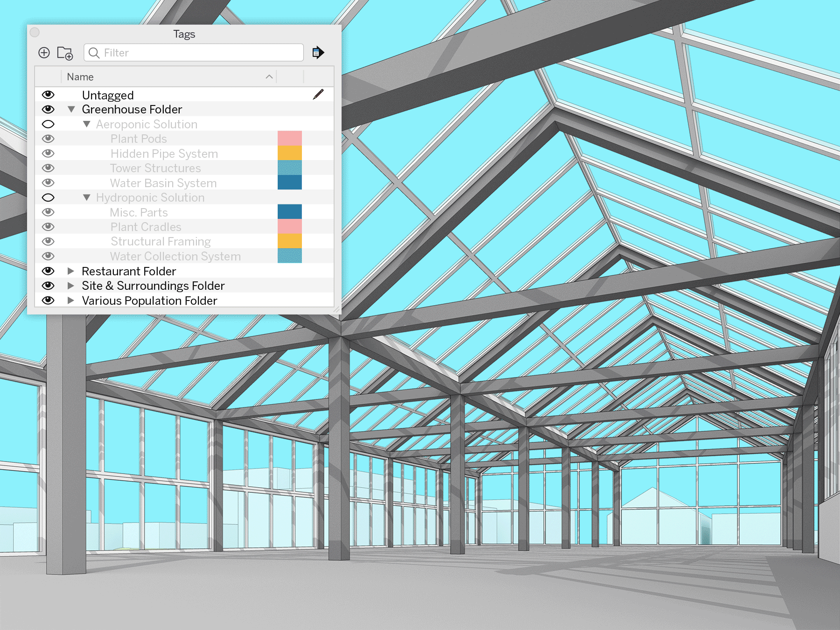Click the panel close circle button

[x=35, y=33]
